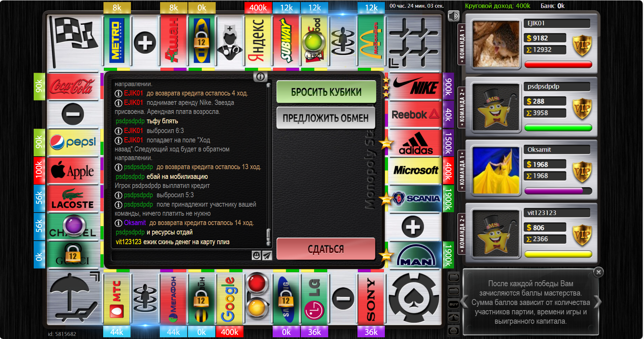Toggle the sound speaker icon

(x=454, y=16)
